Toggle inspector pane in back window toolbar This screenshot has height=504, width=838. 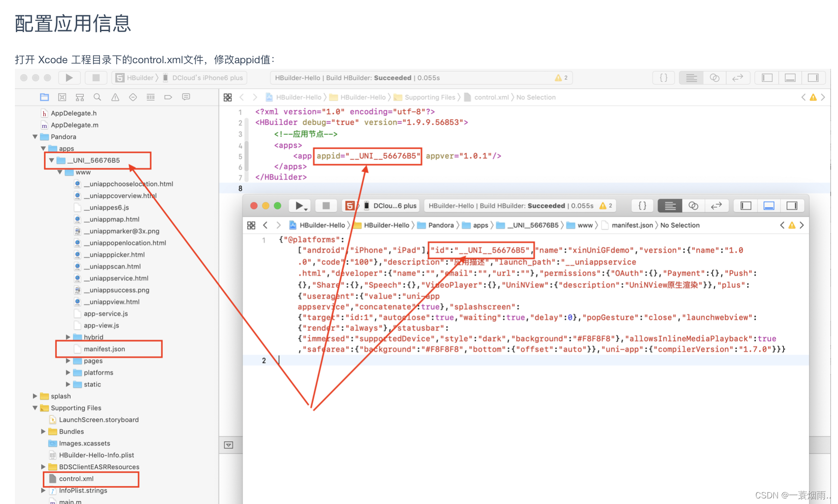click(x=813, y=78)
